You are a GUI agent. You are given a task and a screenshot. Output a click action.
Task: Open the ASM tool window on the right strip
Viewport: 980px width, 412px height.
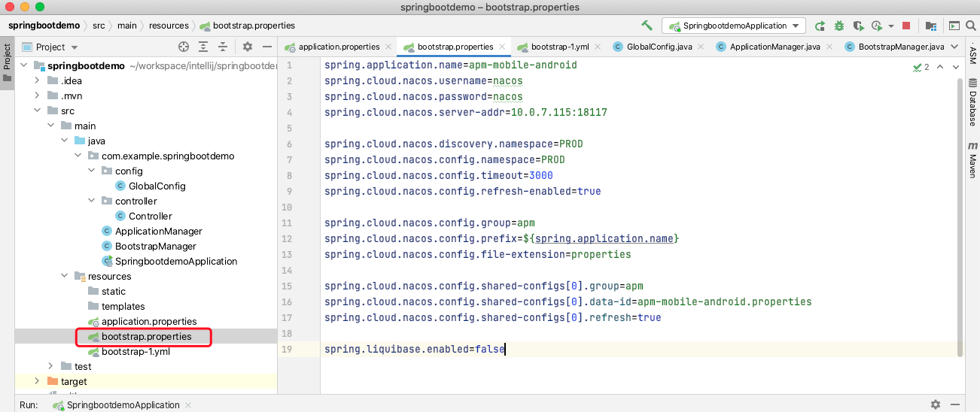(972, 55)
